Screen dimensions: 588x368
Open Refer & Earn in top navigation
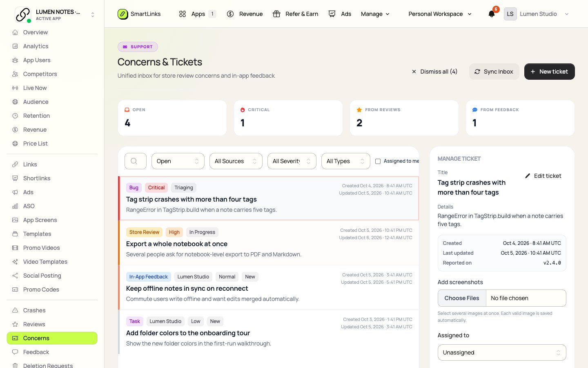coord(296,14)
